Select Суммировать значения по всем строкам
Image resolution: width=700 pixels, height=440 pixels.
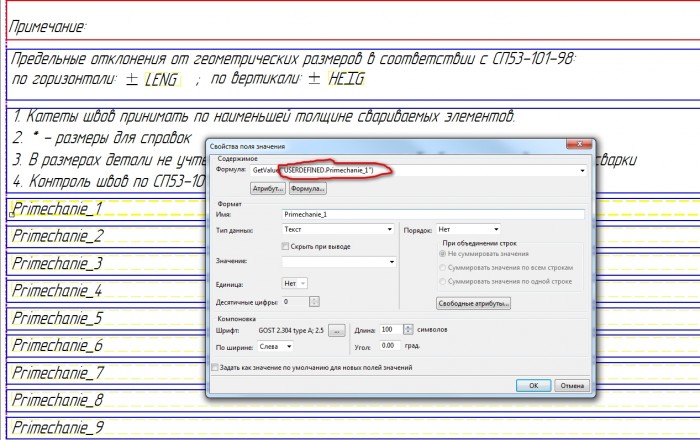point(442,267)
